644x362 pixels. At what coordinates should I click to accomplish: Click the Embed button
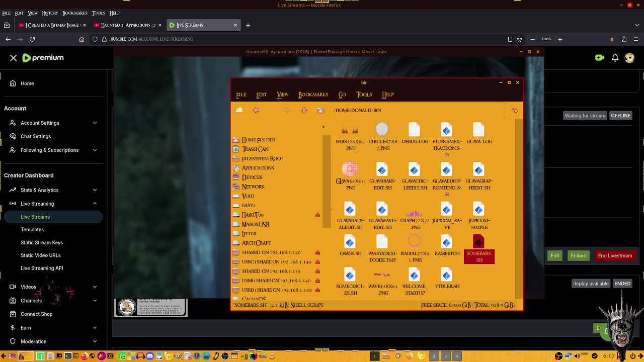click(579, 255)
